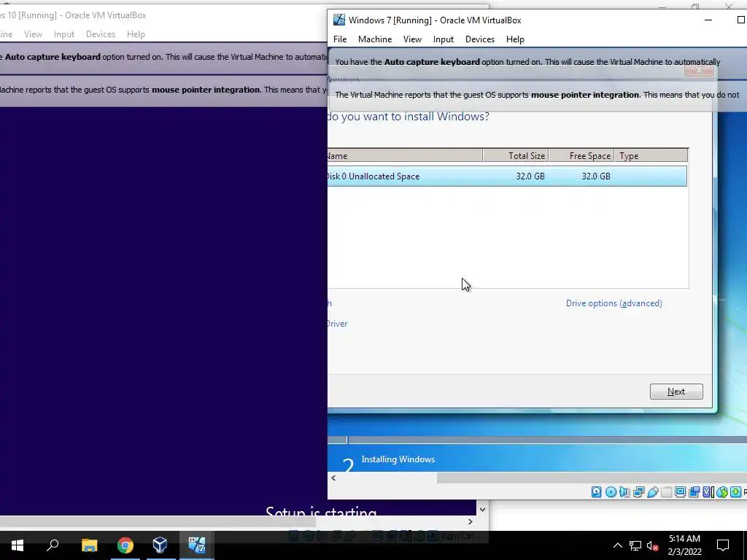The image size is (747, 560).
Task: Launch Google Chrome from the taskbar
Action: click(125, 545)
